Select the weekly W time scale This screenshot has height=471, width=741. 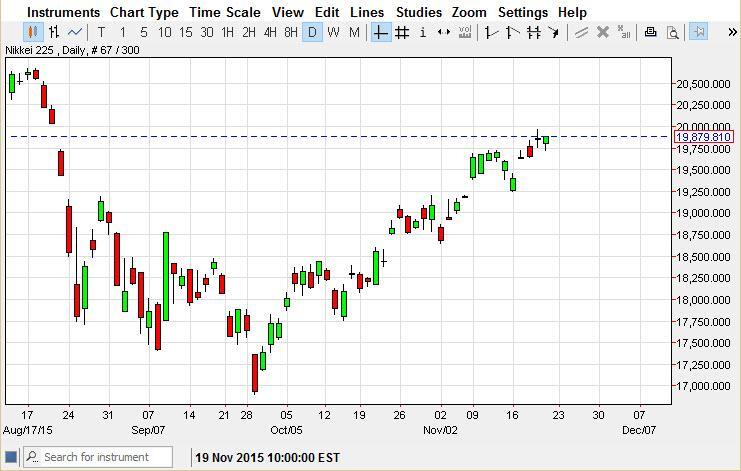333,32
